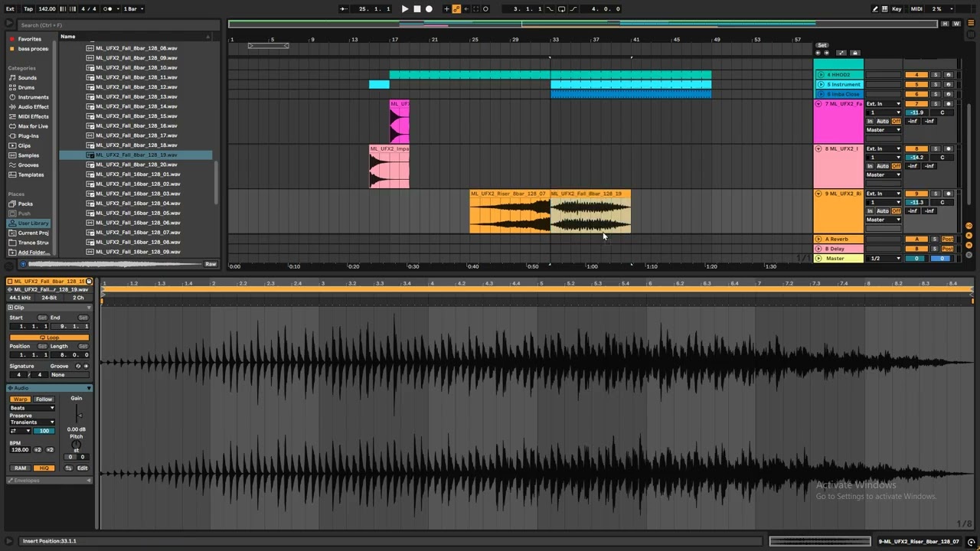This screenshot has width=980, height=551.
Task: Fold track 9 ML_UFX2_Ri
Action: [x=818, y=194]
